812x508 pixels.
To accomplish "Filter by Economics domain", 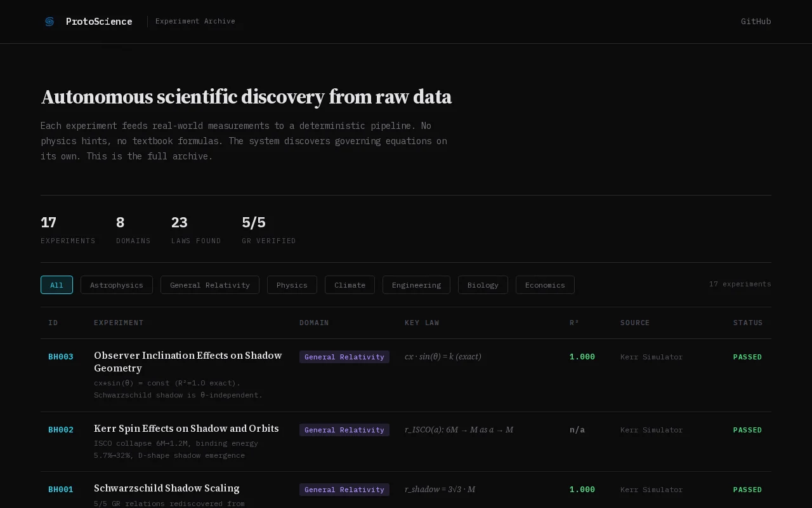I will (x=545, y=285).
